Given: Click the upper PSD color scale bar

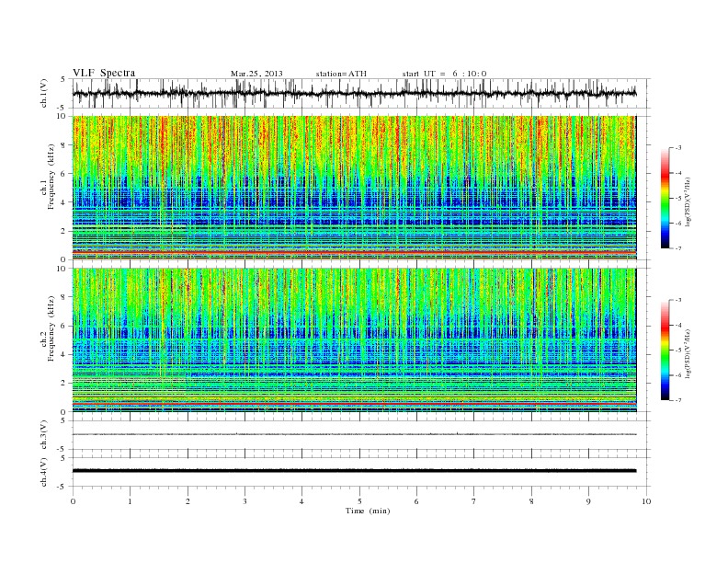Looking at the screenshot, I should point(665,198).
